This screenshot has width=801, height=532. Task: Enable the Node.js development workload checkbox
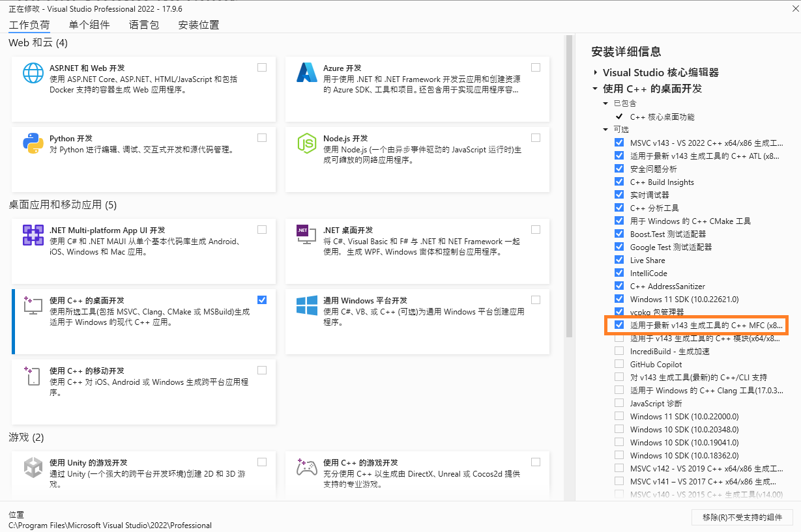pyautogui.click(x=536, y=137)
